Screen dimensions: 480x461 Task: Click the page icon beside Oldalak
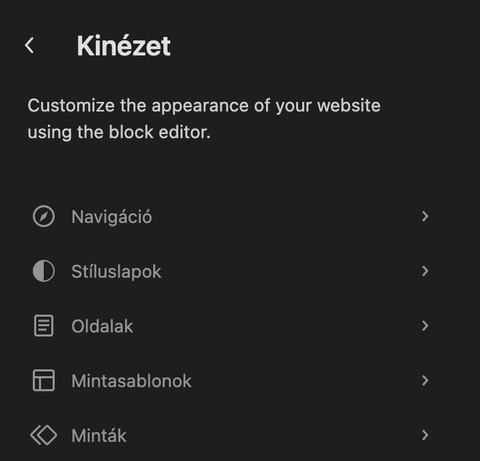click(44, 326)
